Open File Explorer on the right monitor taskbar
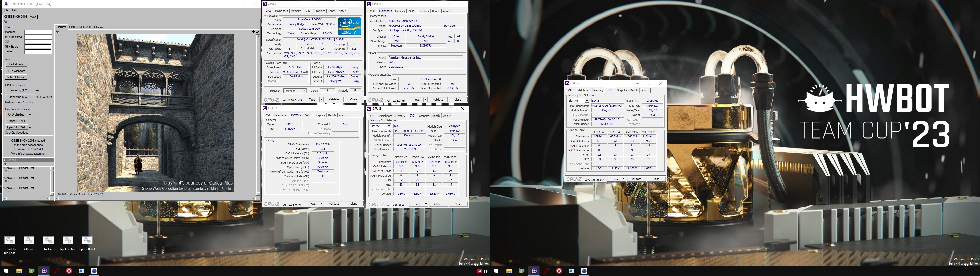 coord(509,271)
